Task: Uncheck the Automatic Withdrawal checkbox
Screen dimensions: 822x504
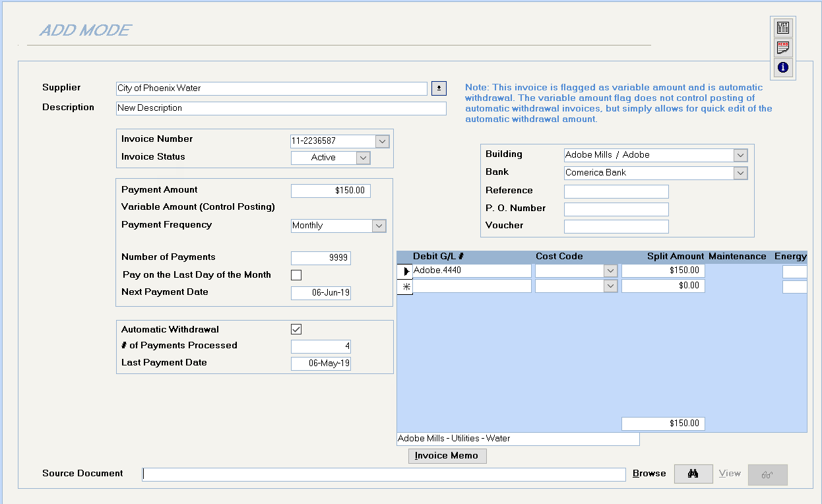Action: pos(296,329)
